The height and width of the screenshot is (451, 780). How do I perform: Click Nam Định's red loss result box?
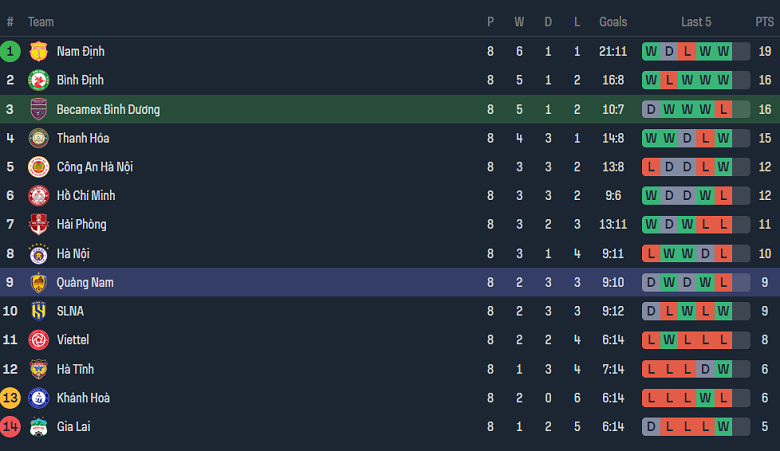point(687,51)
